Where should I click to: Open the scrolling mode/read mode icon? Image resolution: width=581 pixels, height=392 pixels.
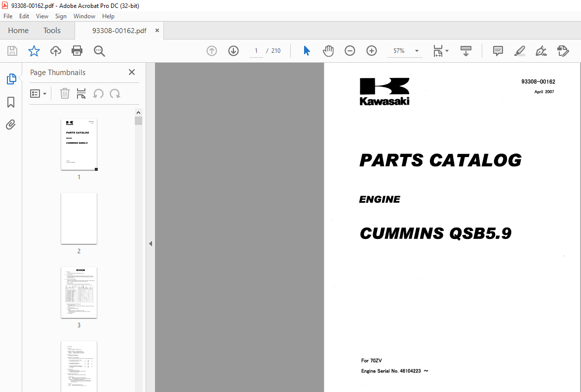[x=466, y=51]
